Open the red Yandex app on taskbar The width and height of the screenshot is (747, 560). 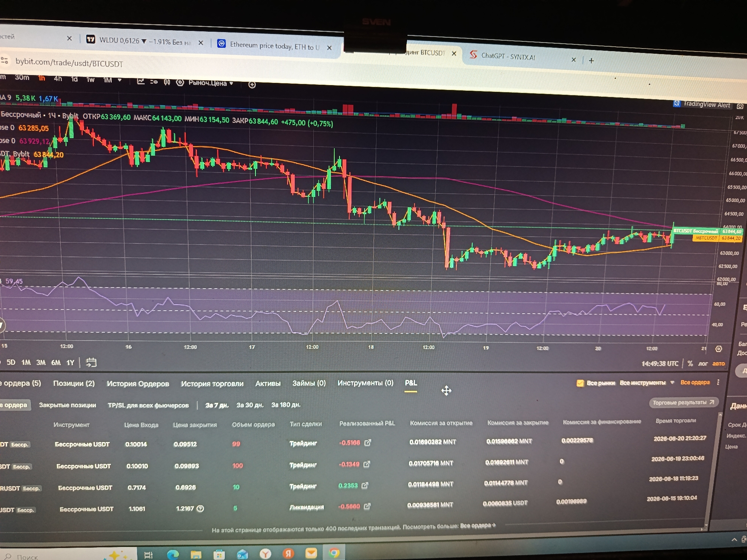click(x=288, y=553)
